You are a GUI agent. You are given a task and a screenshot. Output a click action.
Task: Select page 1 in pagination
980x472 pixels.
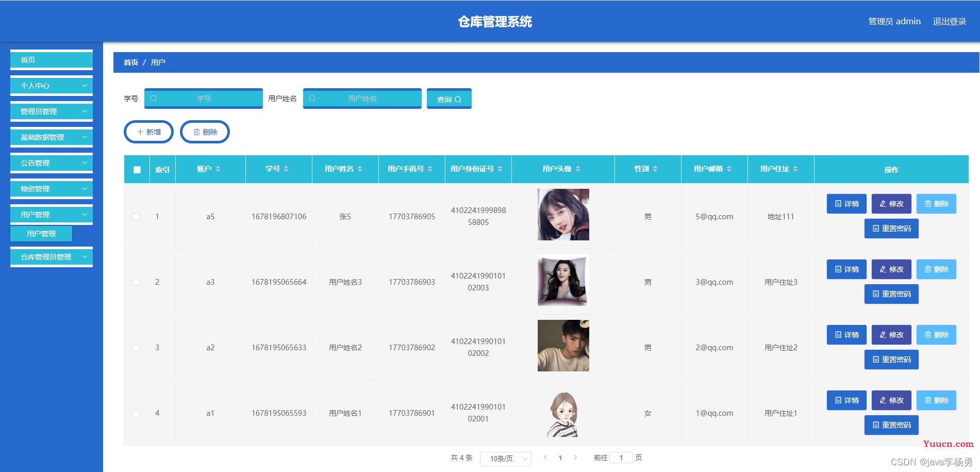(x=560, y=458)
